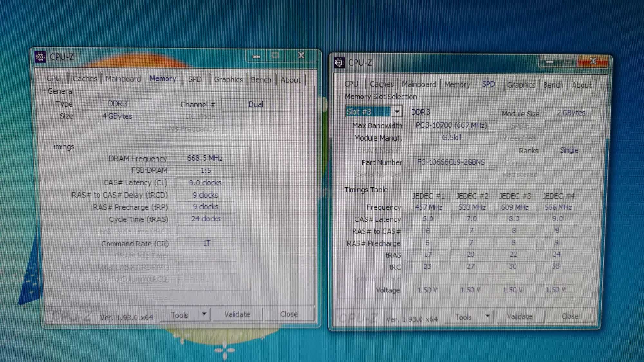Click JEDEC #3 frequency 609 MHz
This screenshot has height=362, width=644.
515,208
